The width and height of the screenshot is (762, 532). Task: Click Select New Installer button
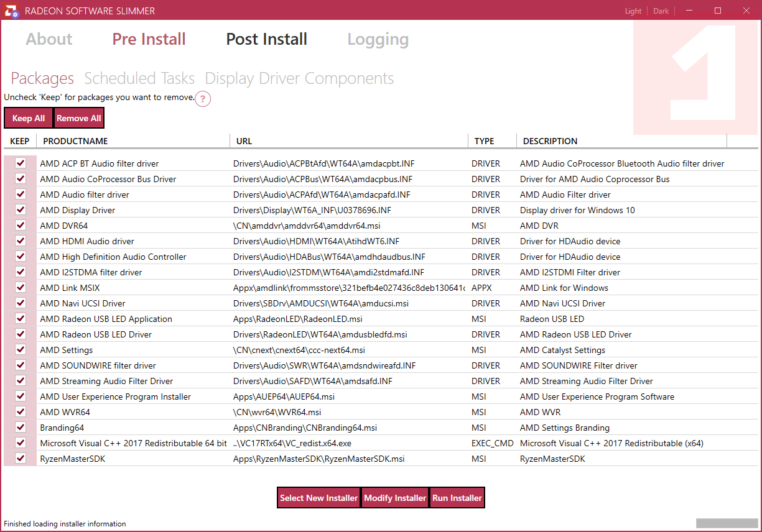318,498
